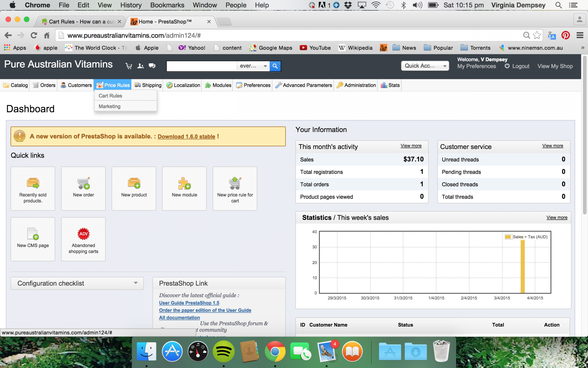
Task: Open the Chrome hamburger menu
Action: tap(580, 35)
